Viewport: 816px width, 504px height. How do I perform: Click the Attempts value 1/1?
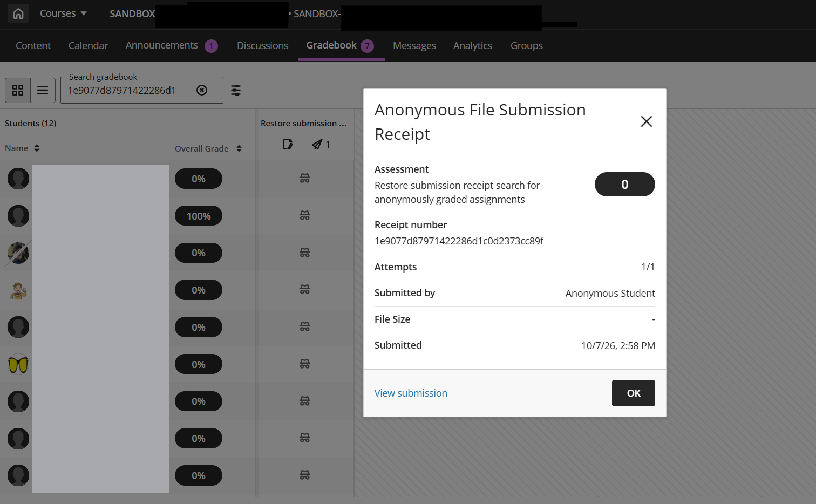click(x=648, y=267)
